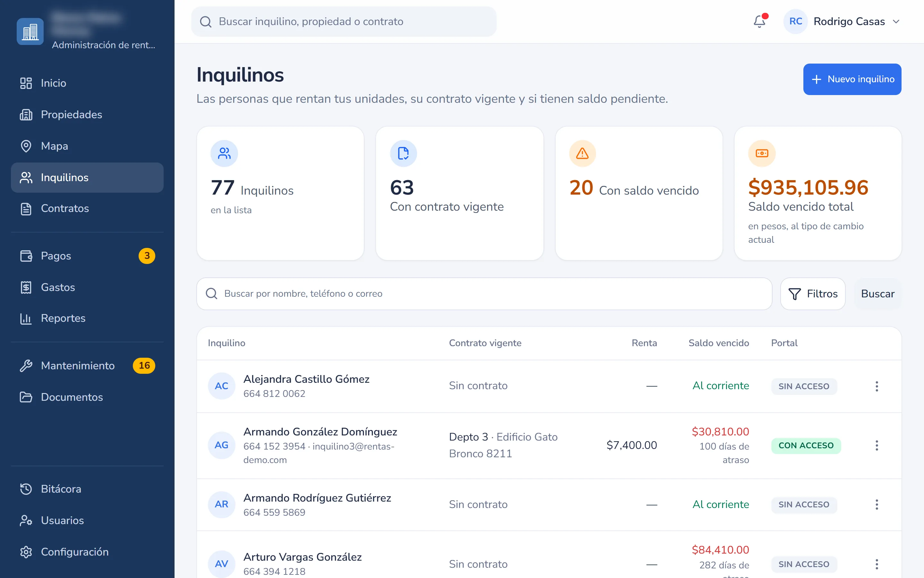Image resolution: width=924 pixels, height=578 pixels.
Task: Click the AV avatar of Arturo Vargas
Action: pyautogui.click(x=221, y=564)
